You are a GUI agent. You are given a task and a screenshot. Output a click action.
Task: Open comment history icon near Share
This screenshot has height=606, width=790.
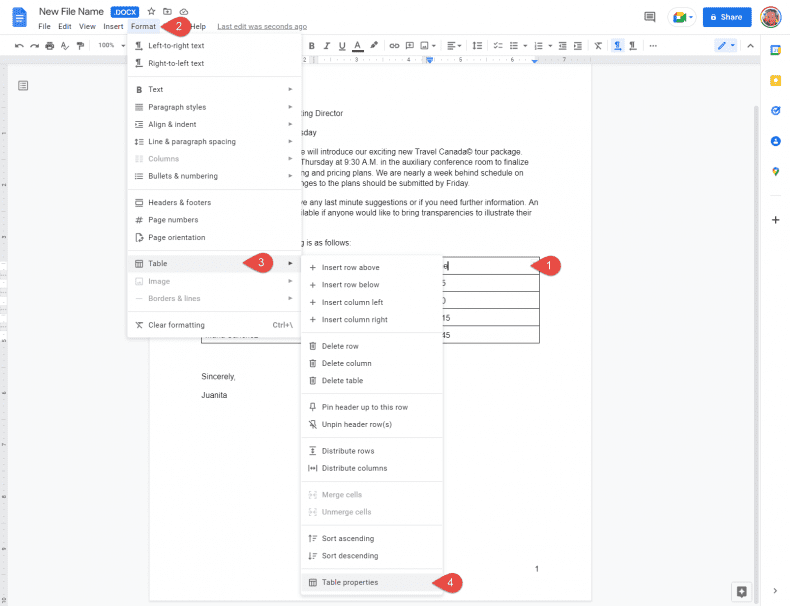coord(650,17)
